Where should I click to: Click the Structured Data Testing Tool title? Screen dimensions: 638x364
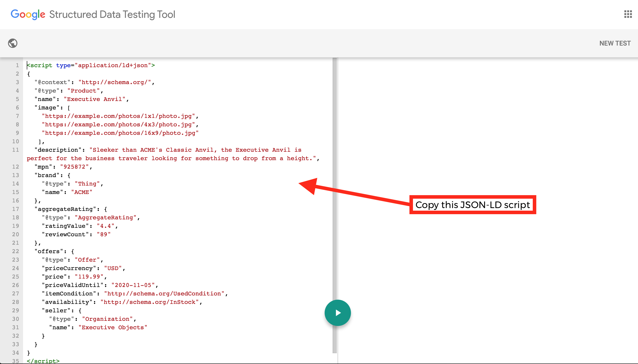pos(112,14)
